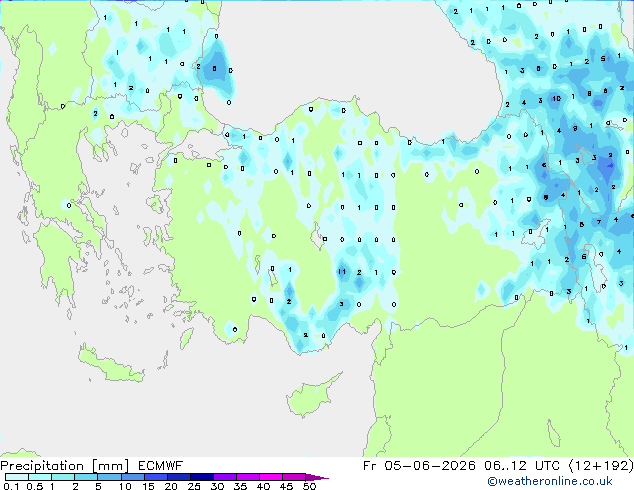The width and height of the screenshot is (634, 490).
Task: Click the '0.5' legend scale label
Action: coord(35,486)
